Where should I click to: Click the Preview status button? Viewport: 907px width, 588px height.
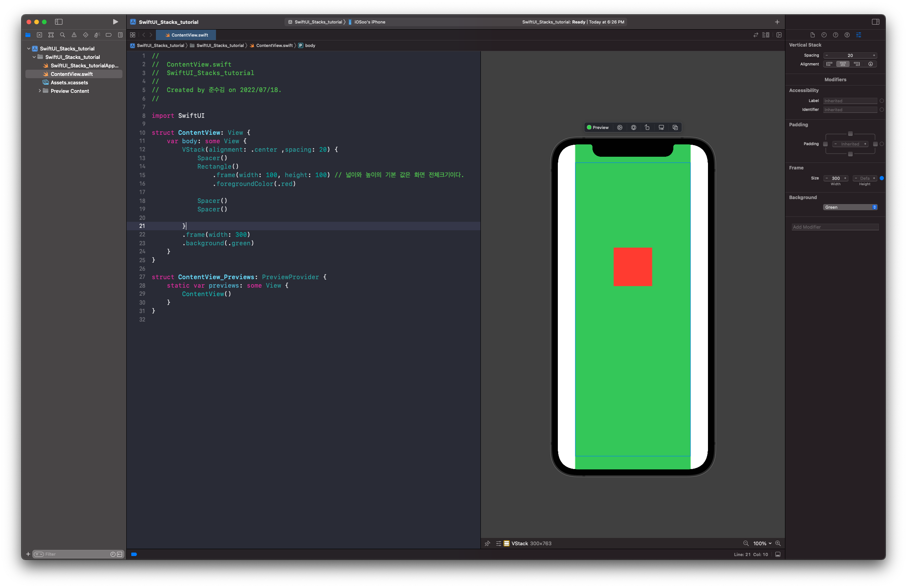pos(597,127)
